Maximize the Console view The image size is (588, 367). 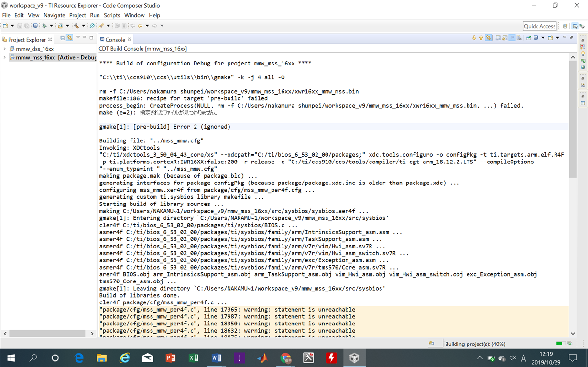click(x=571, y=37)
